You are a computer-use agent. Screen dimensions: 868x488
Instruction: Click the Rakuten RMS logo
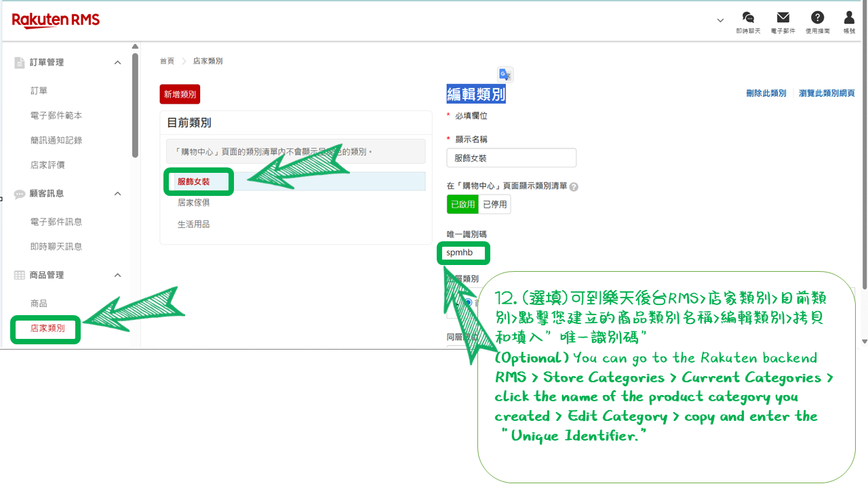click(x=56, y=21)
